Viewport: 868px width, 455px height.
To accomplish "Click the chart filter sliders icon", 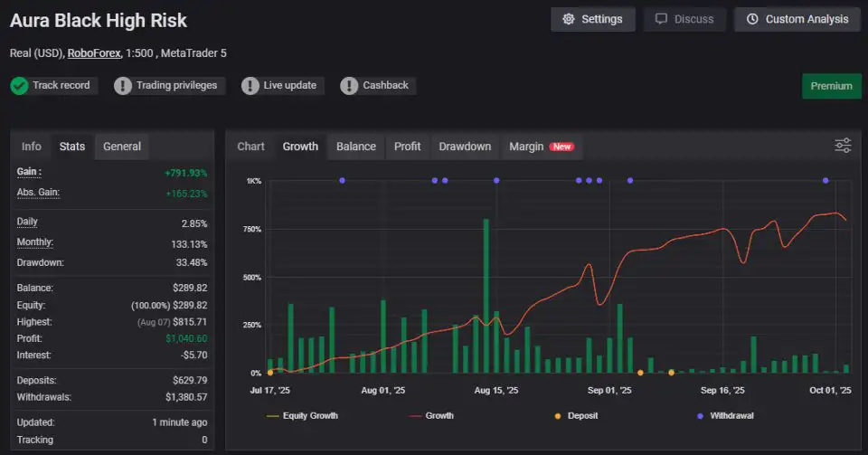I will [x=843, y=146].
